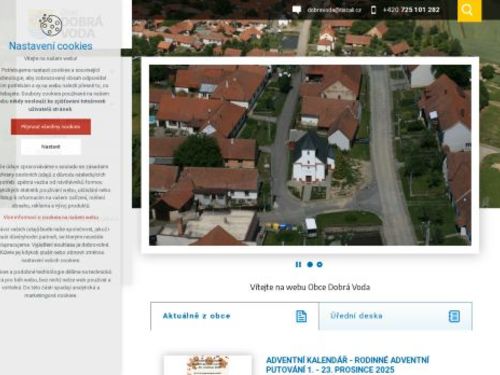This screenshot has height=375, width=500.
Task: Click the Dobrá Voda site logo
Action: point(66,23)
